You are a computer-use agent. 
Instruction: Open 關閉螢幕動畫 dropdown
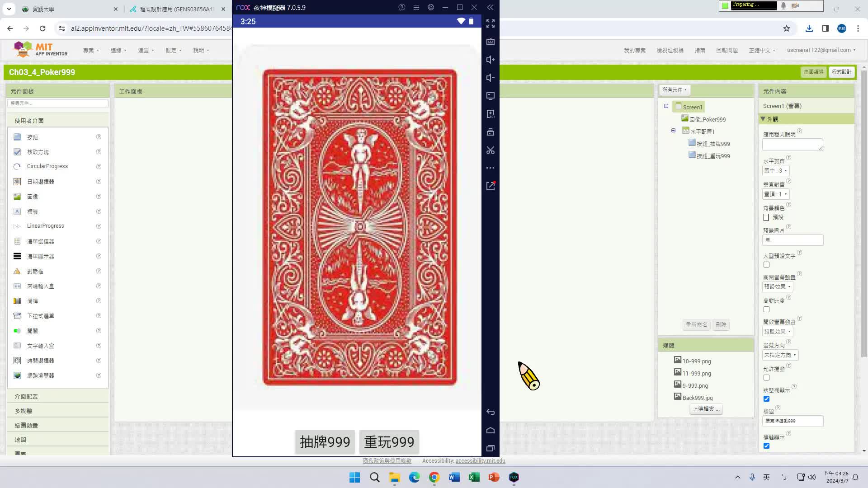(x=778, y=287)
